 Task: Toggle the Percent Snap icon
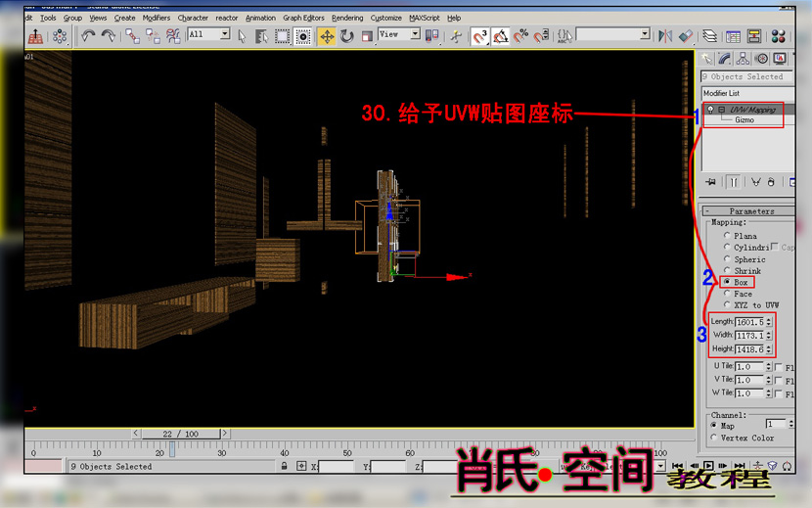520,36
